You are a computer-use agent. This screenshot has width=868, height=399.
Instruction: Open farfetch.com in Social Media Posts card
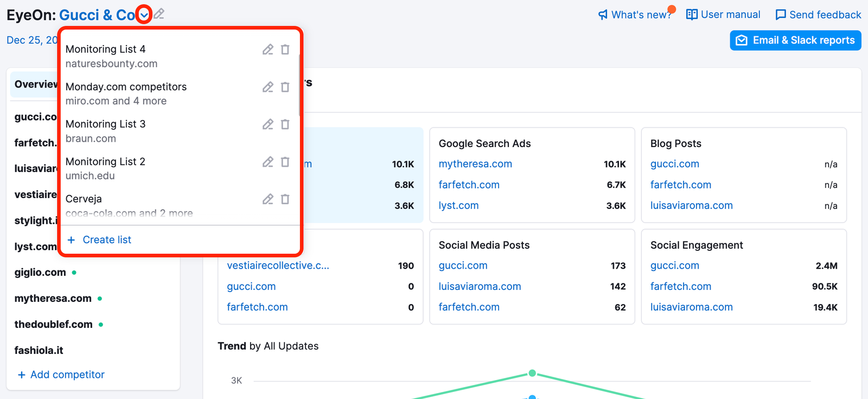point(469,307)
